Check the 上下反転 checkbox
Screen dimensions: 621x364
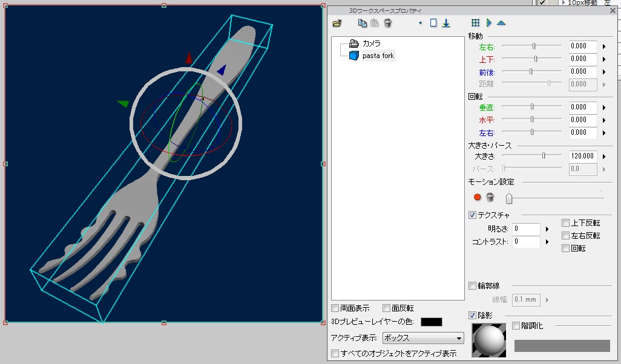point(565,223)
